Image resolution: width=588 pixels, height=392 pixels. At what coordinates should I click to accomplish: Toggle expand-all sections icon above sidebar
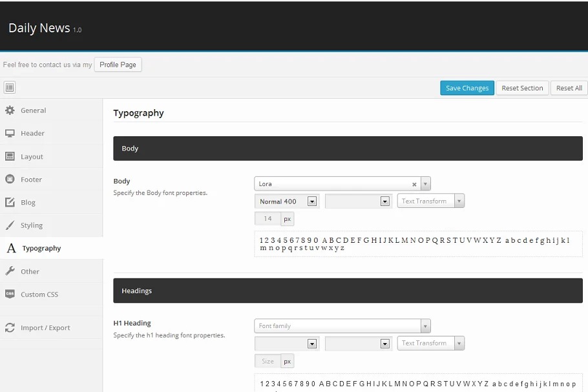(10, 88)
